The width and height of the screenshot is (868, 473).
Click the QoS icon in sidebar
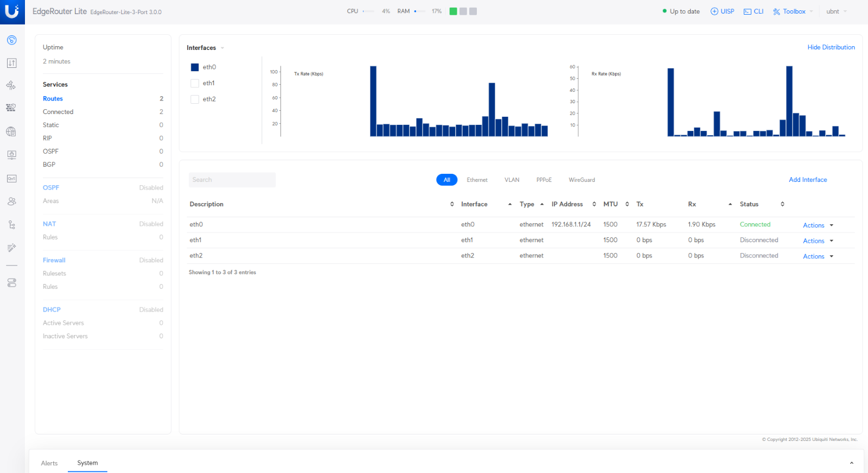coord(11,179)
